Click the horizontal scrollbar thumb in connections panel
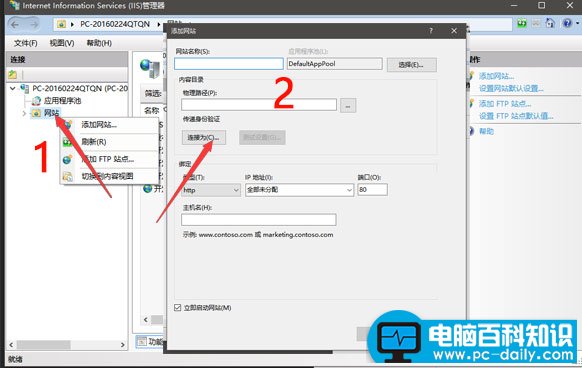582x368 pixels. [x=43, y=345]
